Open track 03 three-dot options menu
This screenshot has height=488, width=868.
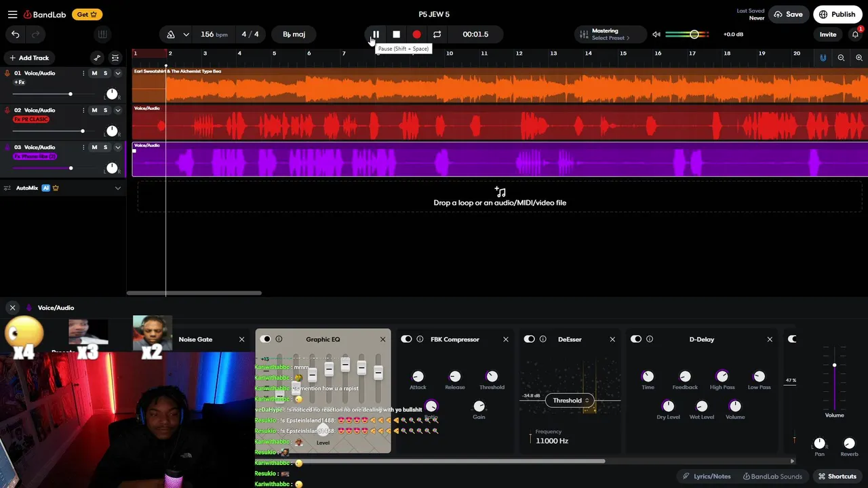pos(83,147)
